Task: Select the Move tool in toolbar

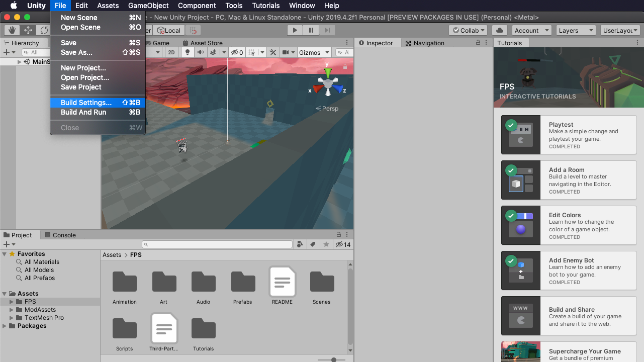Action: pyautogui.click(x=28, y=30)
